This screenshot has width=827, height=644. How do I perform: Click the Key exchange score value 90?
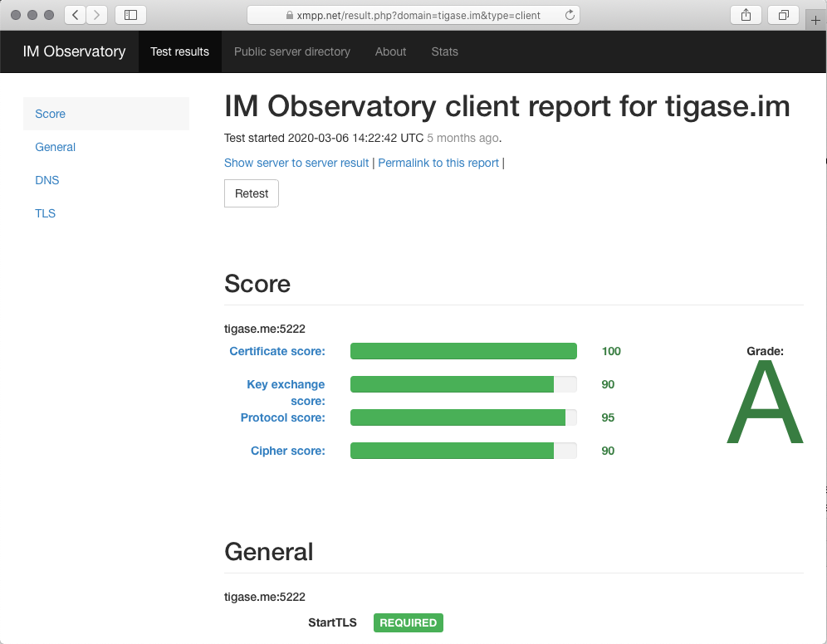click(608, 384)
